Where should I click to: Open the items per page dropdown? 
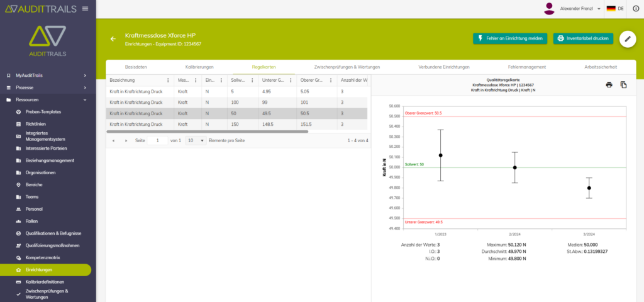(196, 140)
